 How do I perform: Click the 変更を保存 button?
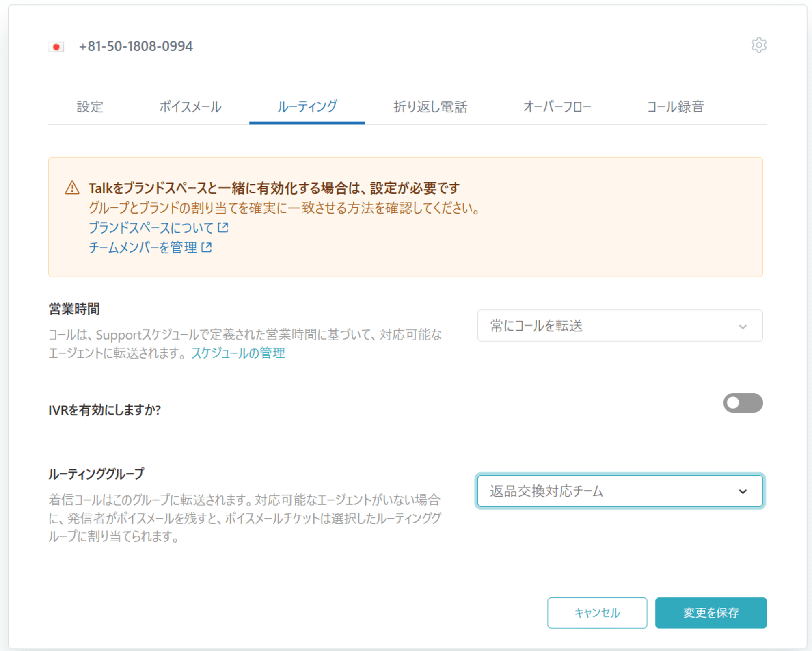tap(711, 612)
